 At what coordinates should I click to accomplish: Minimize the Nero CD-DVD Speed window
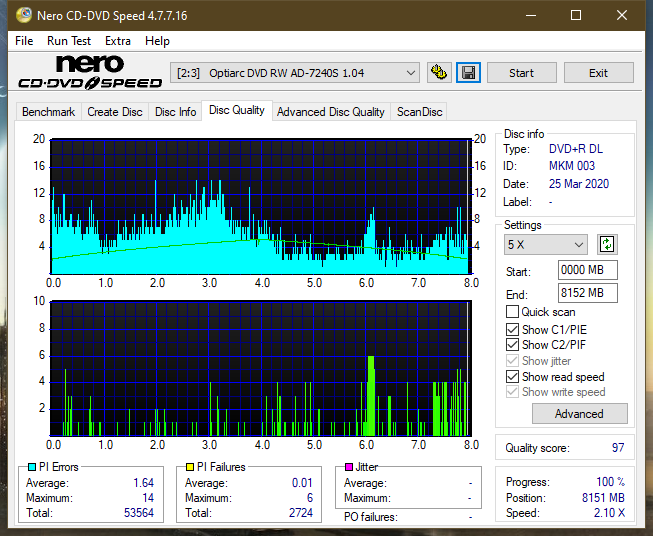531,15
